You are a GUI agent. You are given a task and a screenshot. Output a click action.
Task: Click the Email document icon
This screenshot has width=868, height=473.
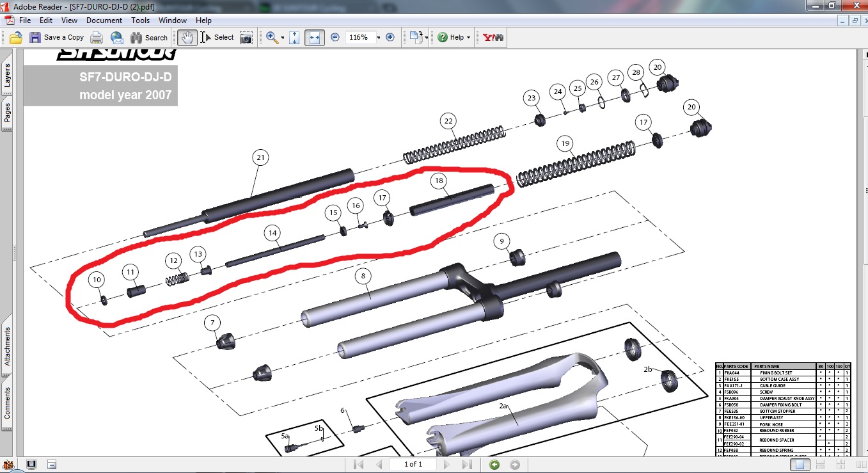116,38
